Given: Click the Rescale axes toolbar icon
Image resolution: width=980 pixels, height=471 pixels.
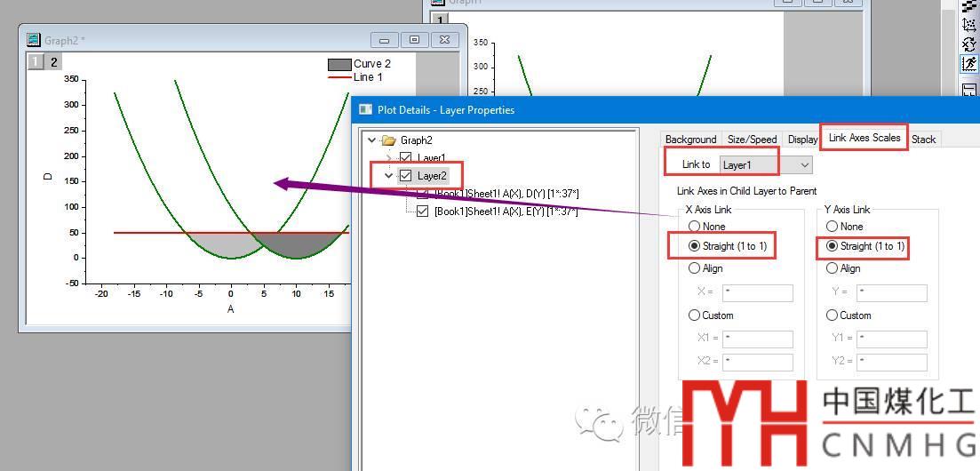Looking at the screenshot, I should click(x=968, y=25).
